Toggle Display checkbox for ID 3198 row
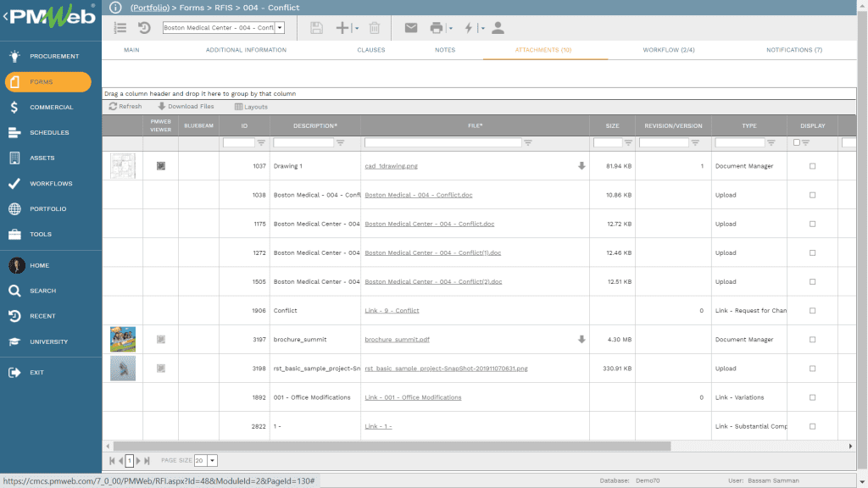This screenshot has width=868, height=488. pyautogui.click(x=813, y=369)
